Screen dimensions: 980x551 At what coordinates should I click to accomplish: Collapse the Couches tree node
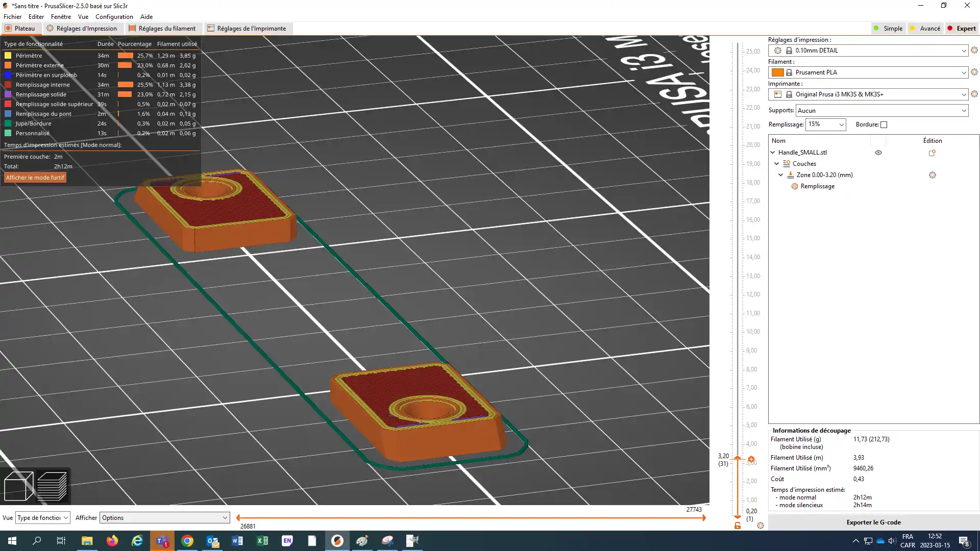777,164
